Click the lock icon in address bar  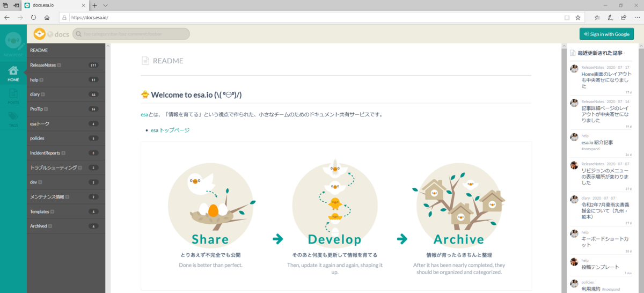pos(64,17)
